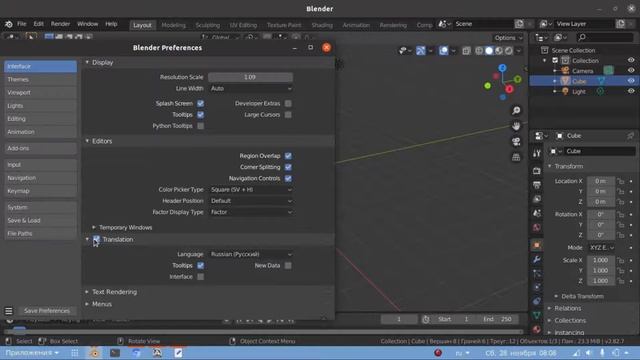Screen dimensions: 640x360
Task: Click the end frame clock icon in timeline
Action: click(426, 319)
